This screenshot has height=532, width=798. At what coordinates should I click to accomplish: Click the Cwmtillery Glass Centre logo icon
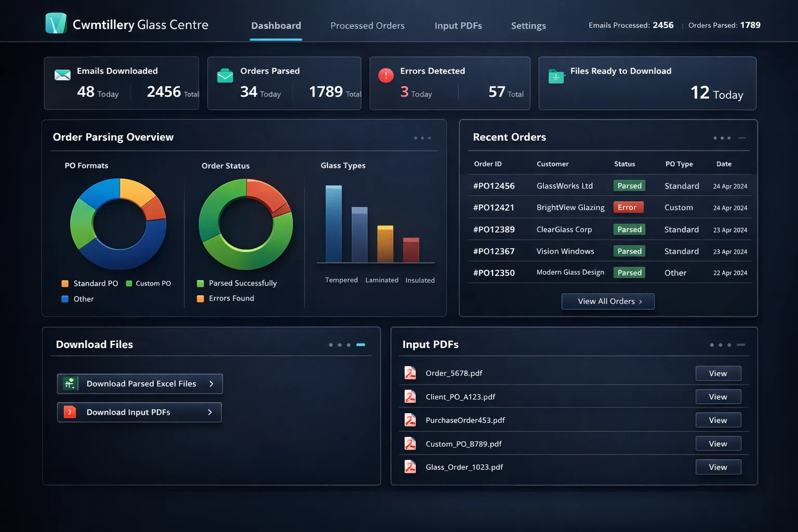click(56, 23)
